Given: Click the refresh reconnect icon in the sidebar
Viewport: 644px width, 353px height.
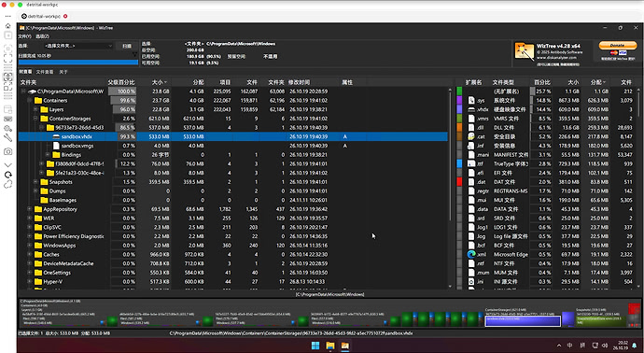Looking at the screenshot, I should pos(7,175).
